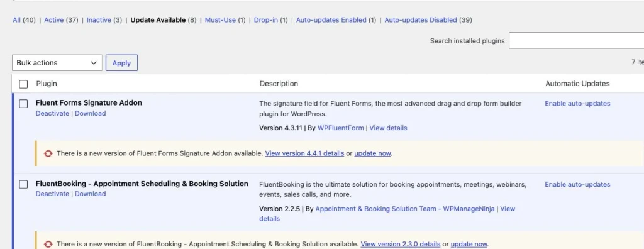
Task: Select the Update Available filter
Action: coord(158,19)
